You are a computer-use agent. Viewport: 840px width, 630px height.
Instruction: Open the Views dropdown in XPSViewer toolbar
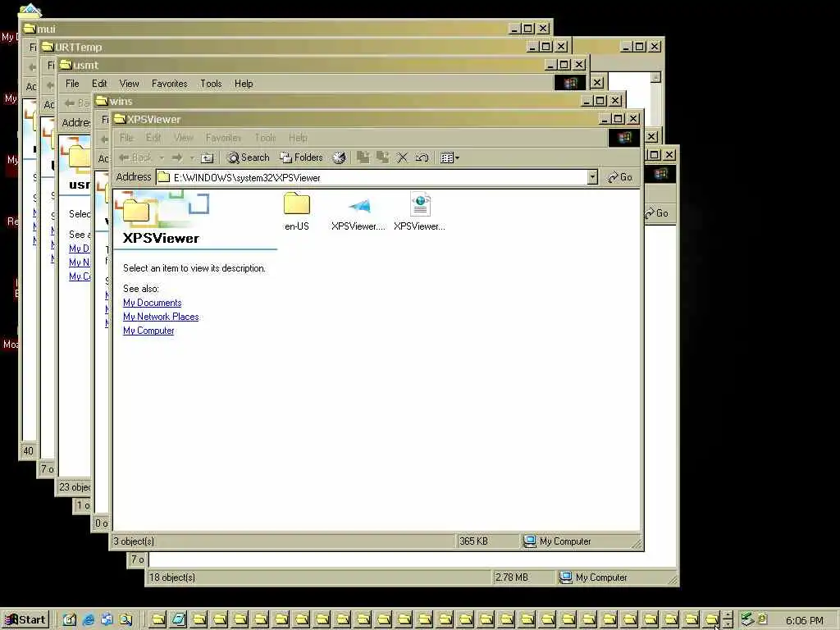450,157
